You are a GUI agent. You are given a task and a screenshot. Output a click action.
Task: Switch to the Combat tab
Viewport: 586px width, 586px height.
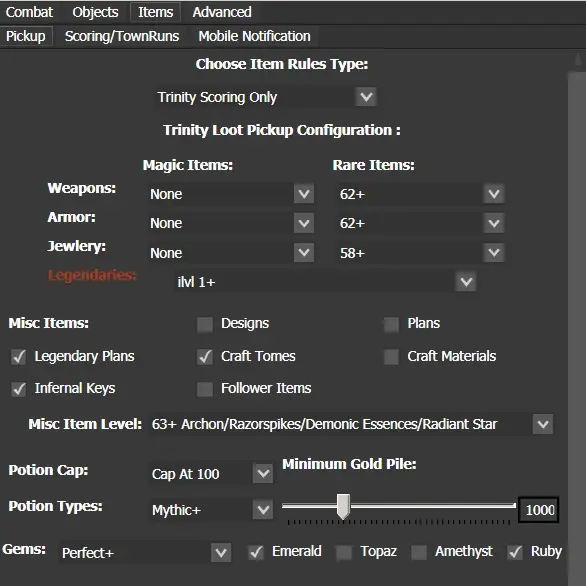[x=29, y=12]
